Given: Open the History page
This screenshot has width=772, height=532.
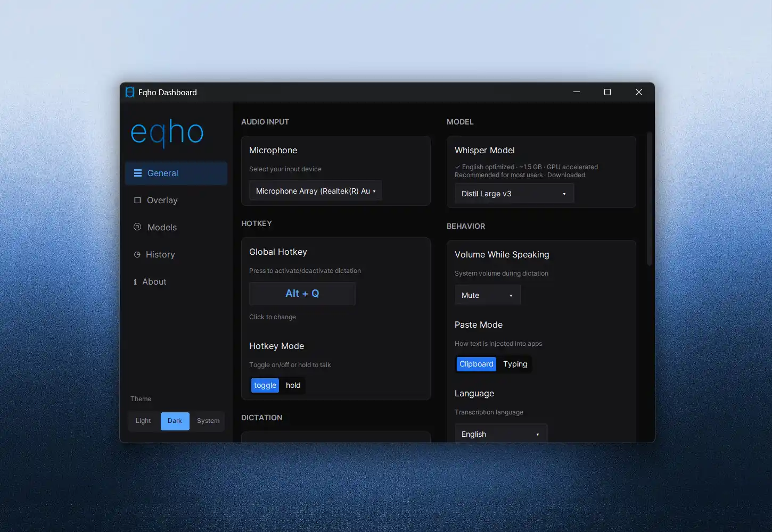Looking at the screenshot, I should [x=176, y=254].
